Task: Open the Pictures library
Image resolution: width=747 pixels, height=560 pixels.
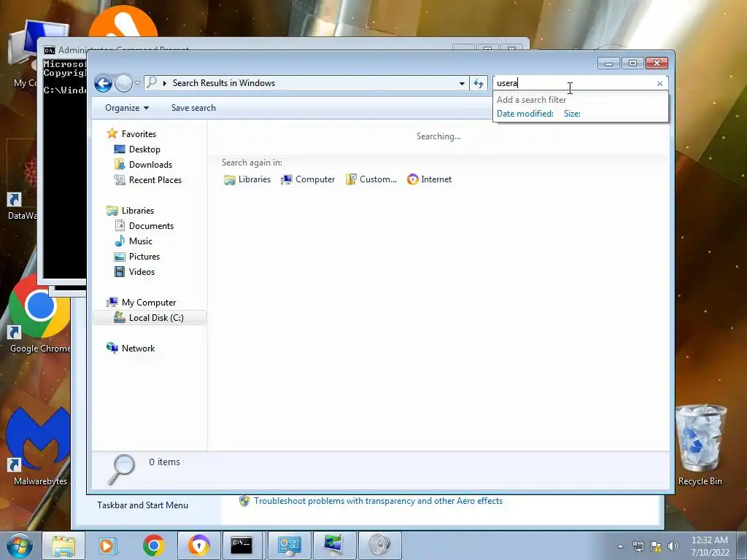Action: coord(144,257)
